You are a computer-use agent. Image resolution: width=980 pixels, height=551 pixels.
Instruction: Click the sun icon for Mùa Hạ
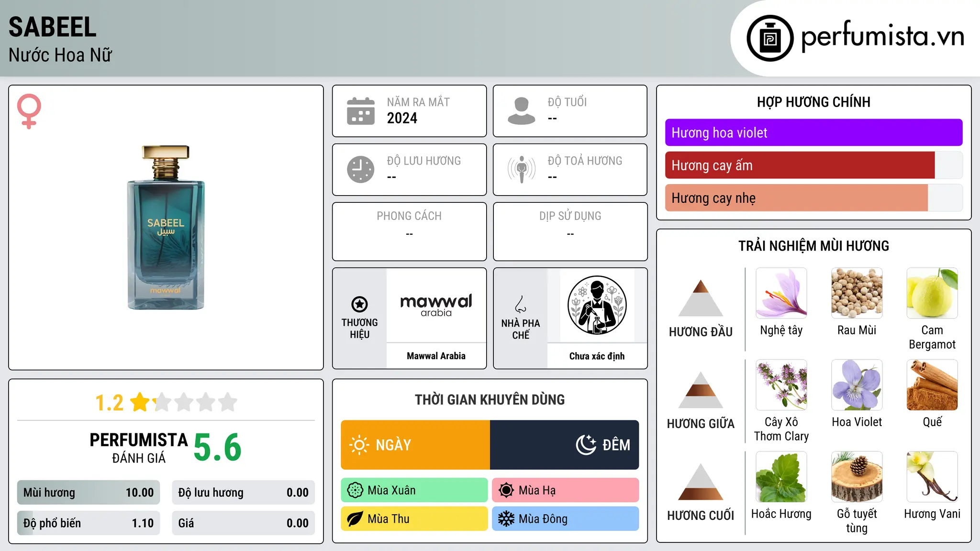tap(506, 490)
